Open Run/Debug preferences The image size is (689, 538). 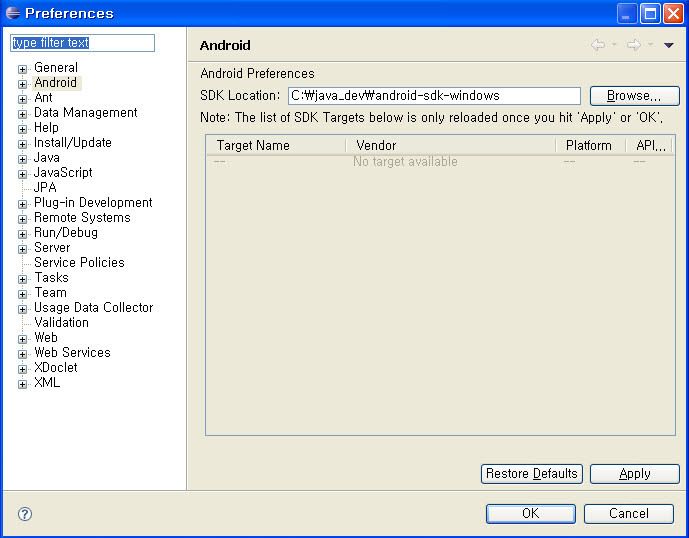pos(66,233)
